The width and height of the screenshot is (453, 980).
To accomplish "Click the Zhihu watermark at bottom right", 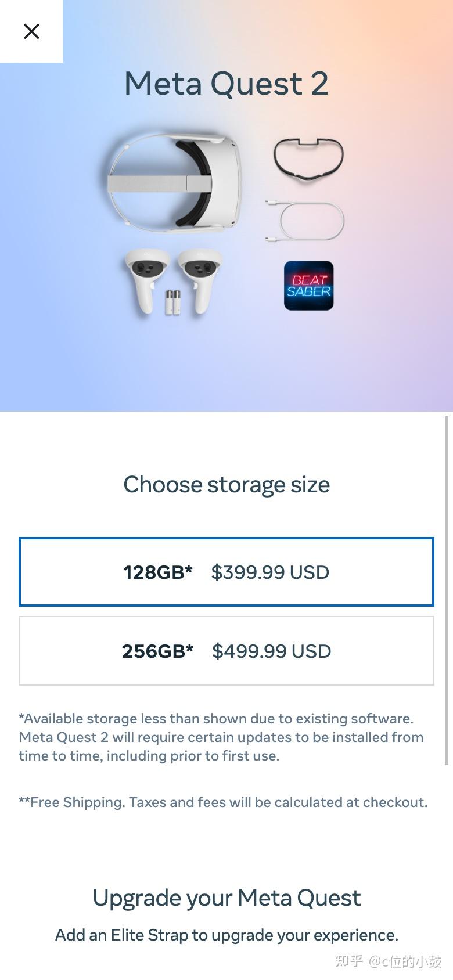I will [x=388, y=961].
